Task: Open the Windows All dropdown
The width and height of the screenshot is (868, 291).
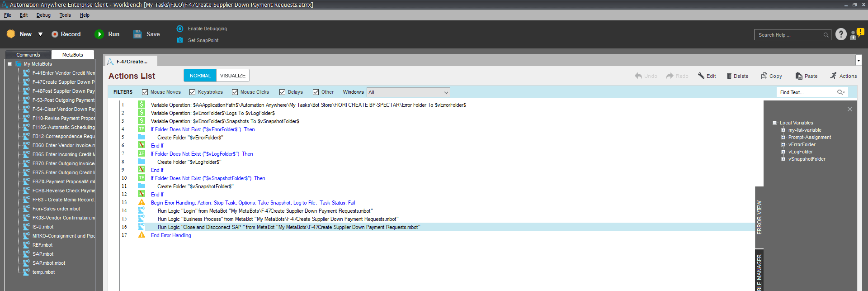Action: point(408,92)
